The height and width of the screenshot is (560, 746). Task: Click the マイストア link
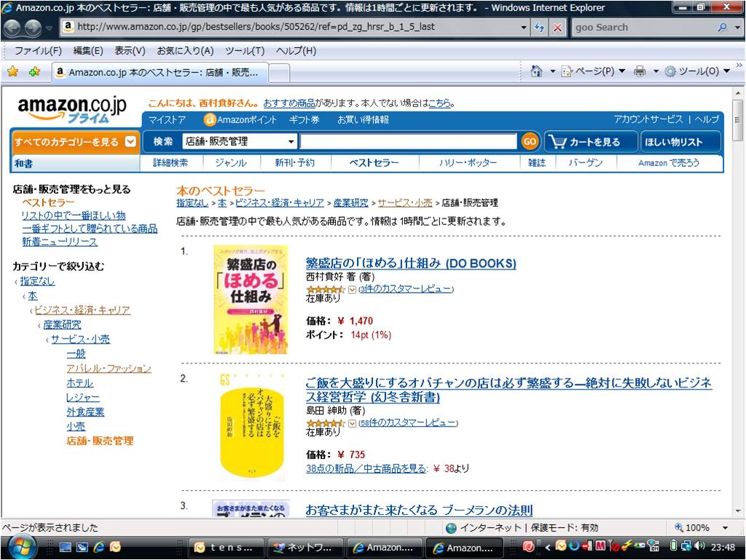click(x=167, y=120)
